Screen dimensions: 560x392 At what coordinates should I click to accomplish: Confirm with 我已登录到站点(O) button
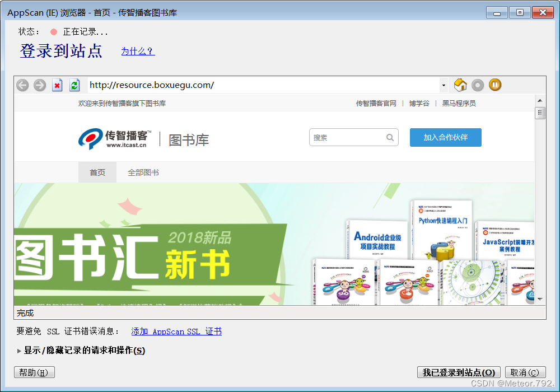coord(459,372)
